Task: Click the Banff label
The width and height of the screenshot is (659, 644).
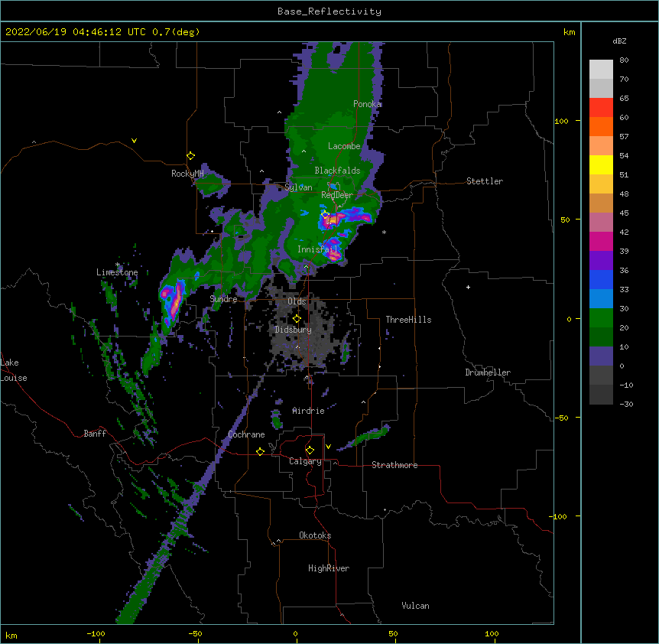Action: 95,434
